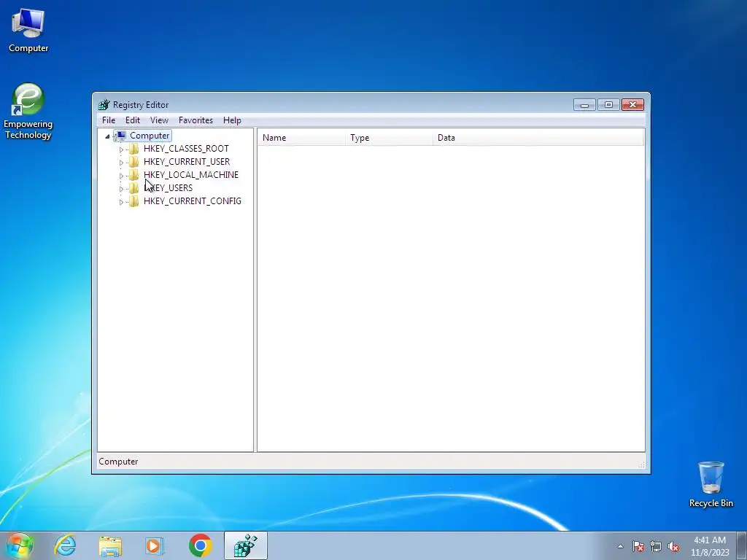The height and width of the screenshot is (560, 747).
Task: Click the status bar Computer path
Action: 118,462
